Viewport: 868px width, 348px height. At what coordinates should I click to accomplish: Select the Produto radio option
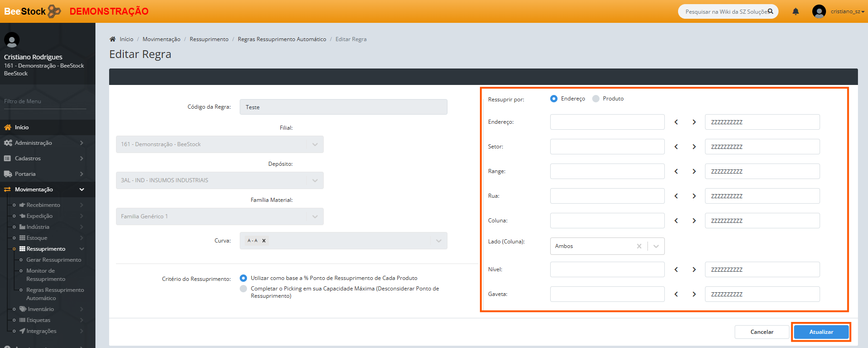click(596, 99)
